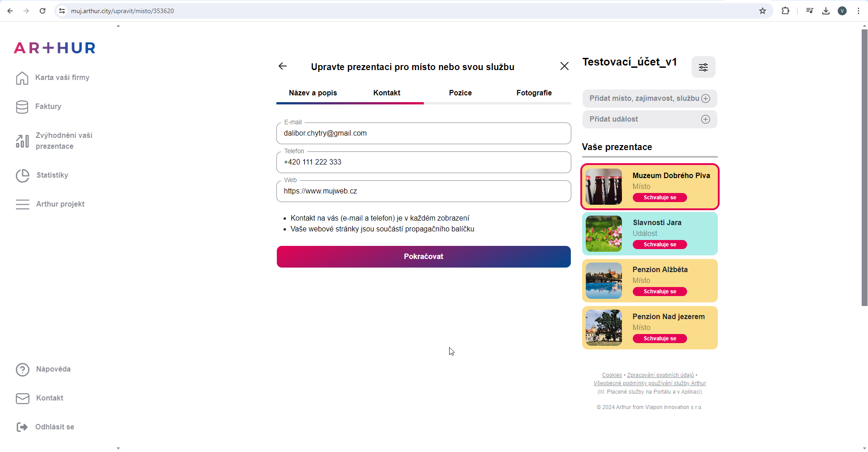
Task: Open the Fotografie tab
Action: click(x=534, y=93)
